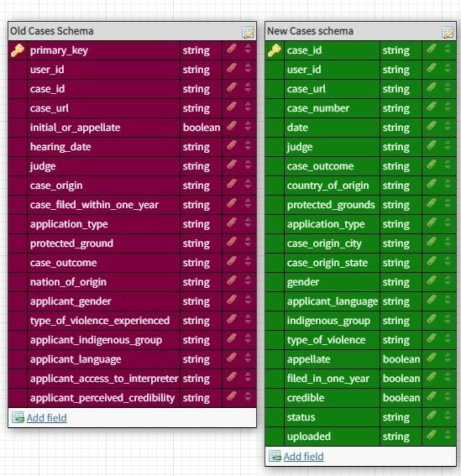The height and width of the screenshot is (476, 461).
Task: Edit country_of_origin field pencil icon
Action: pos(432,184)
